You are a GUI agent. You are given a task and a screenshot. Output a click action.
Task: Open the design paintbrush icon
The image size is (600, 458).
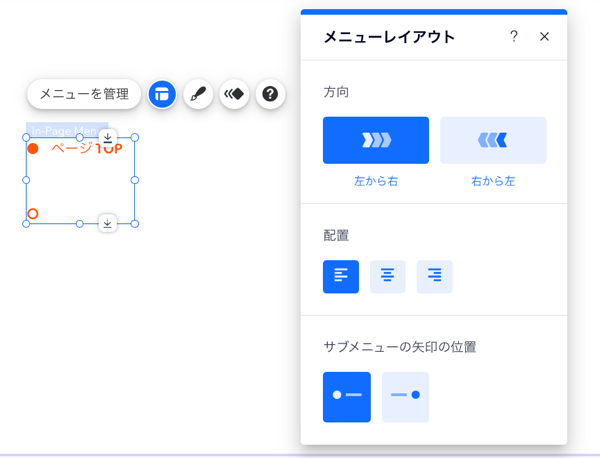point(198,94)
